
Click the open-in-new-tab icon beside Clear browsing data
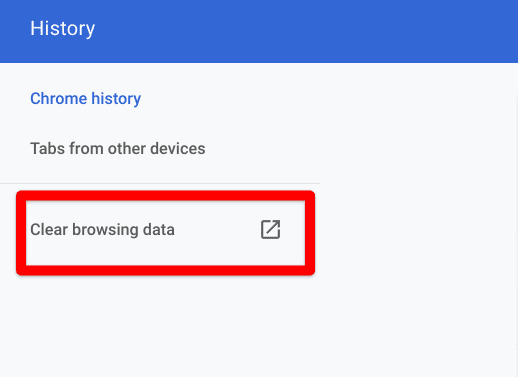click(x=270, y=229)
